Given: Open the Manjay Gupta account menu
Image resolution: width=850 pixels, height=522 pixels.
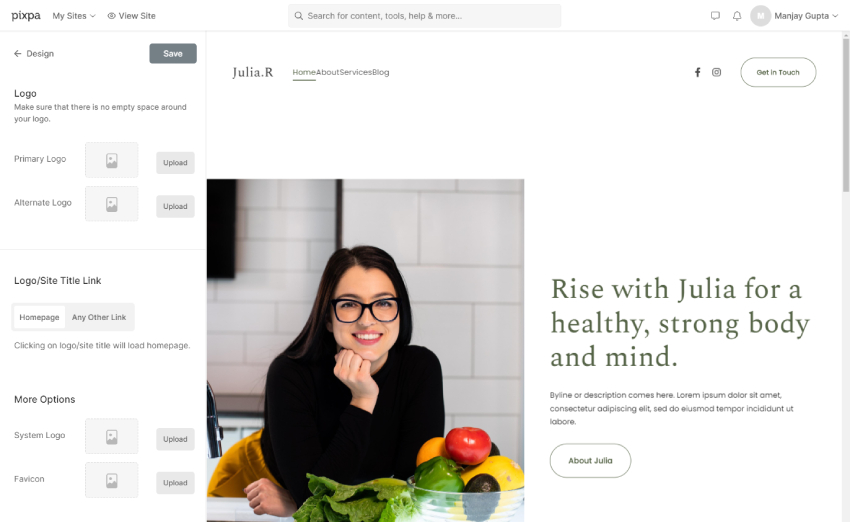Looking at the screenshot, I should tap(794, 16).
